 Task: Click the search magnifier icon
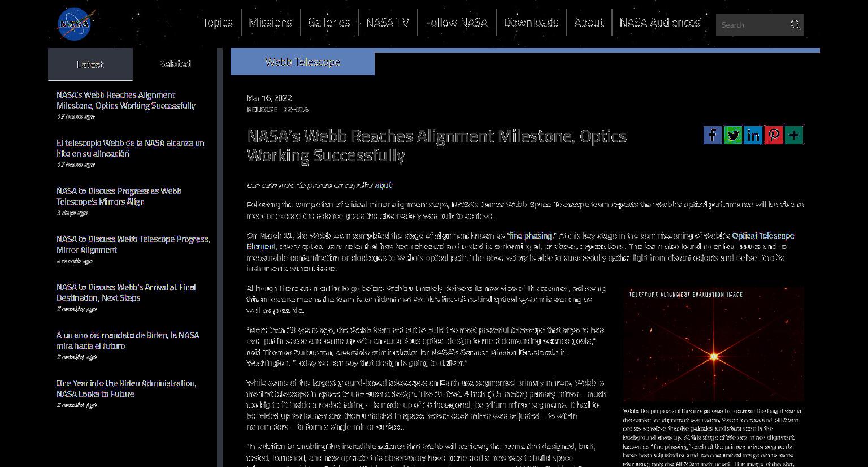tap(795, 25)
